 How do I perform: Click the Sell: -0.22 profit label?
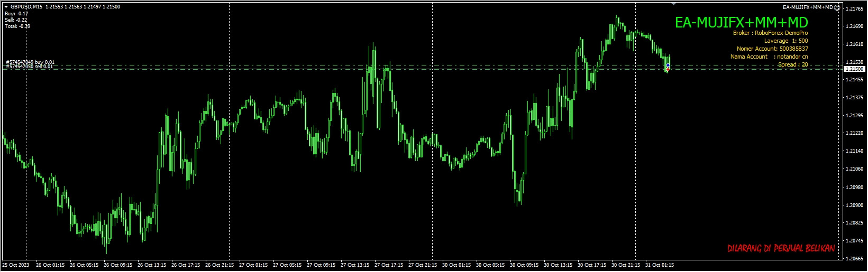pyautogui.click(x=16, y=20)
